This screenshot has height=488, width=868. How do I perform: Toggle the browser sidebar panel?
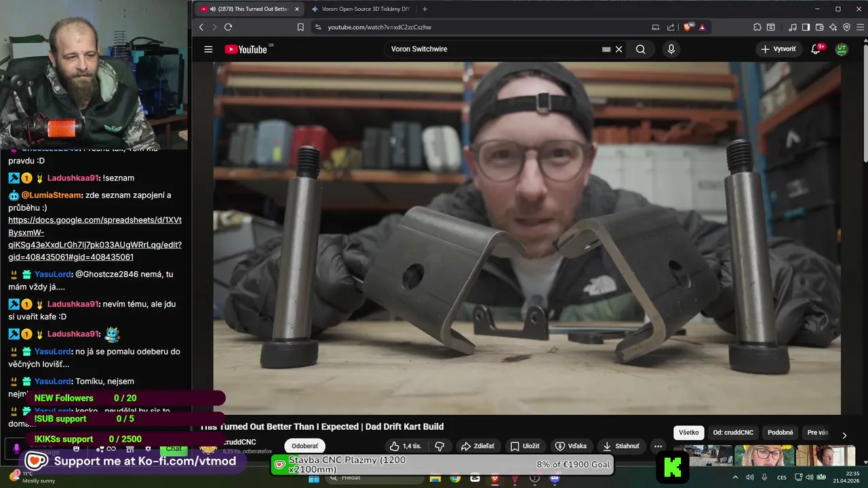click(x=806, y=27)
